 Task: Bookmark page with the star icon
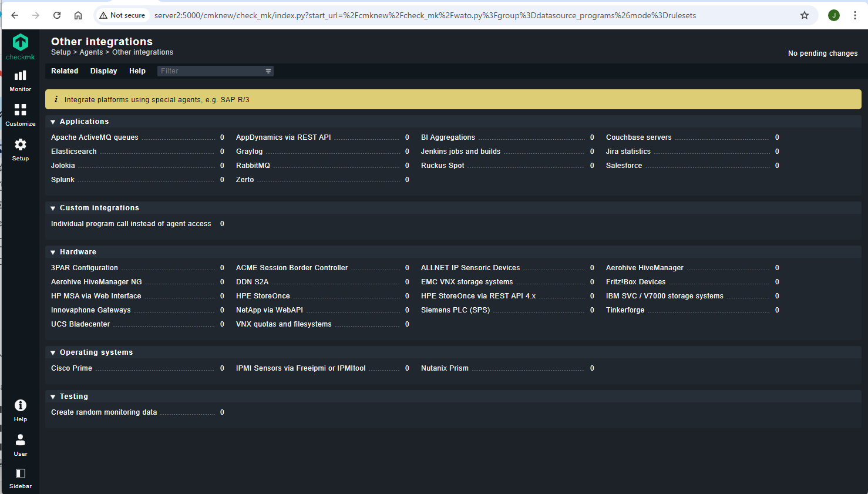tap(804, 15)
